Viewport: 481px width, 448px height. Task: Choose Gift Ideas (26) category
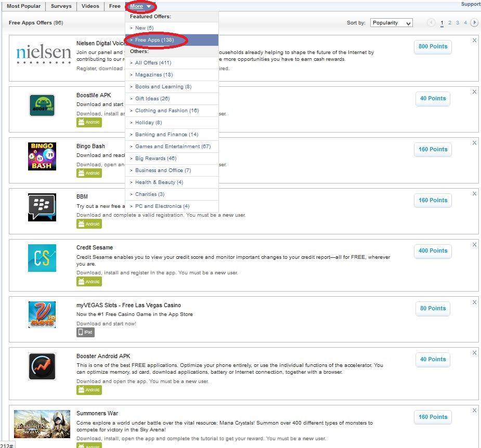(172, 99)
